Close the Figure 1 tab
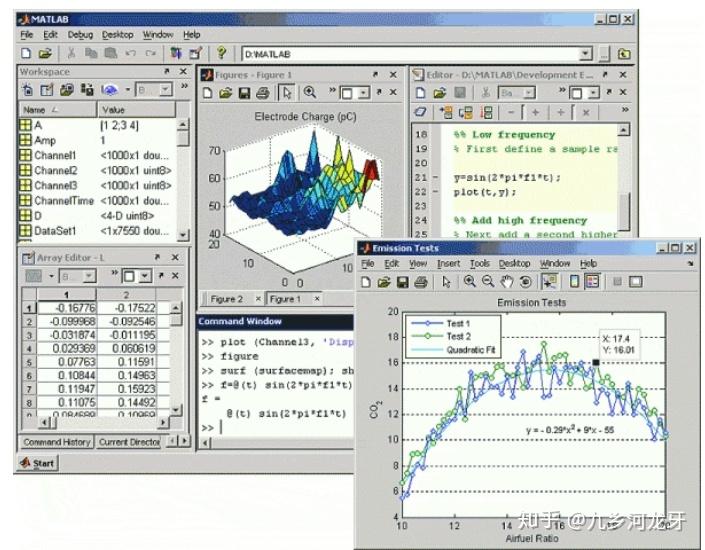Screen dimensions: 705x550 [317, 299]
